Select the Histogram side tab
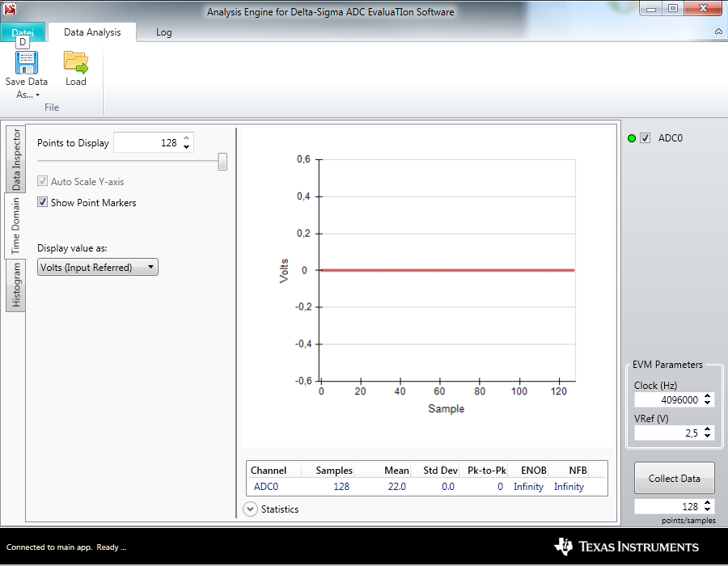728x566 pixels. click(16, 285)
